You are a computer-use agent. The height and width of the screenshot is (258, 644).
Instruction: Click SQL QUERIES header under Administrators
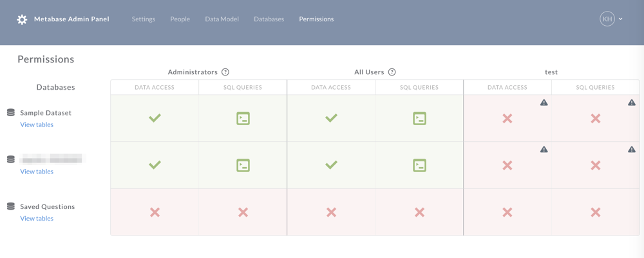pyautogui.click(x=243, y=87)
